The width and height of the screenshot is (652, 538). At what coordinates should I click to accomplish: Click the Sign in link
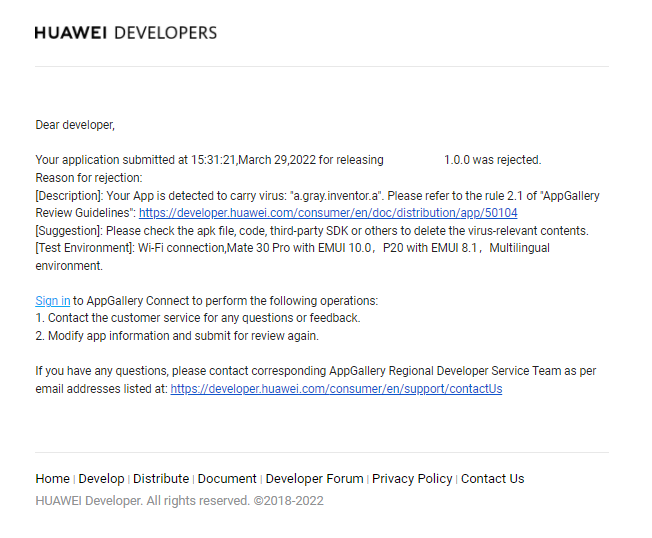pos(53,301)
